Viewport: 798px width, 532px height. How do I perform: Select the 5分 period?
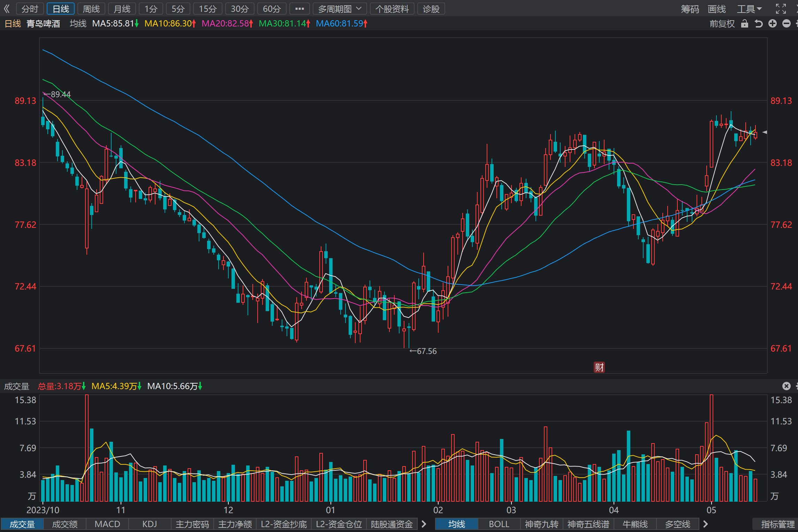click(178, 9)
